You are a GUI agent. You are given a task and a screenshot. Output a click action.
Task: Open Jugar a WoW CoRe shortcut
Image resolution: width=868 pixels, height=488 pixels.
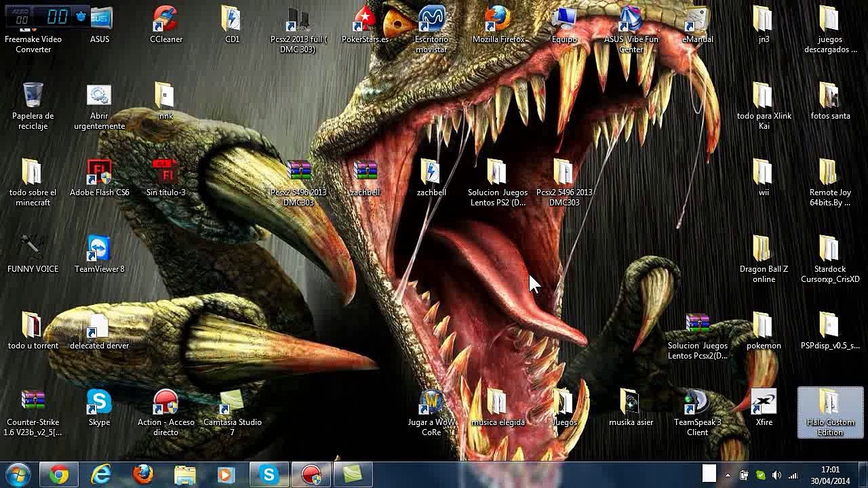[x=431, y=413]
